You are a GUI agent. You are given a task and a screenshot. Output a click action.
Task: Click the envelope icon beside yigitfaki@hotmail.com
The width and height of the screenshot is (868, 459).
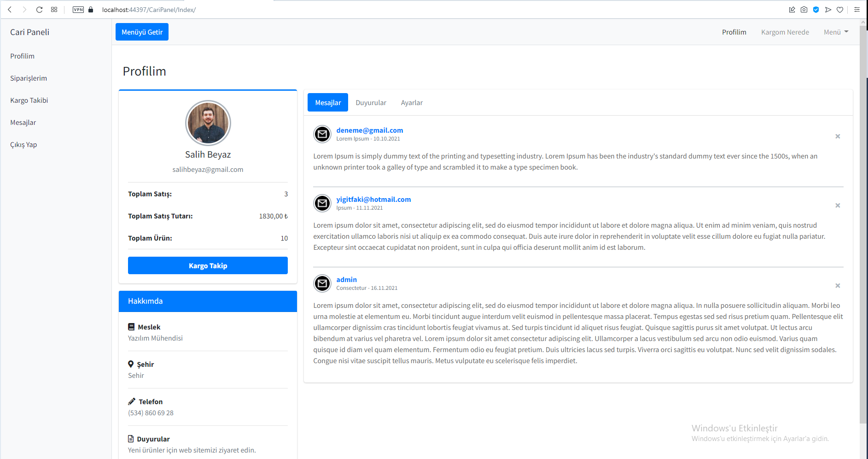(322, 203)
